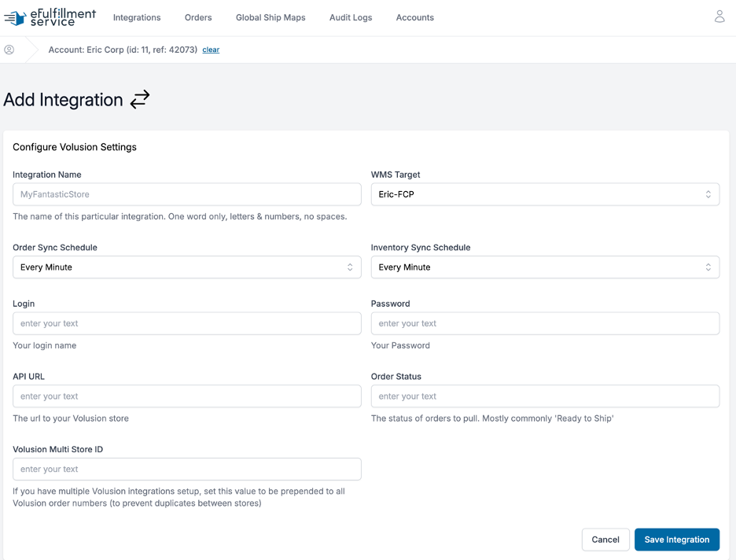The height and width of the screenshot is (560, 736).
Task: Go to the Orders menu
Action: coord(198,17)
